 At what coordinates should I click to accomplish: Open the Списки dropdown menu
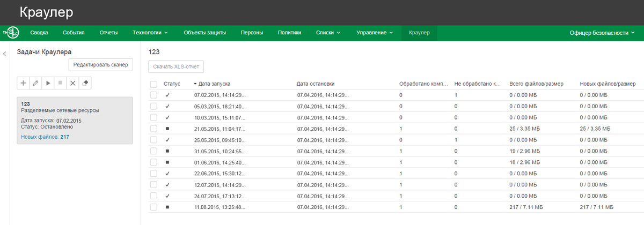pos(328,33)
